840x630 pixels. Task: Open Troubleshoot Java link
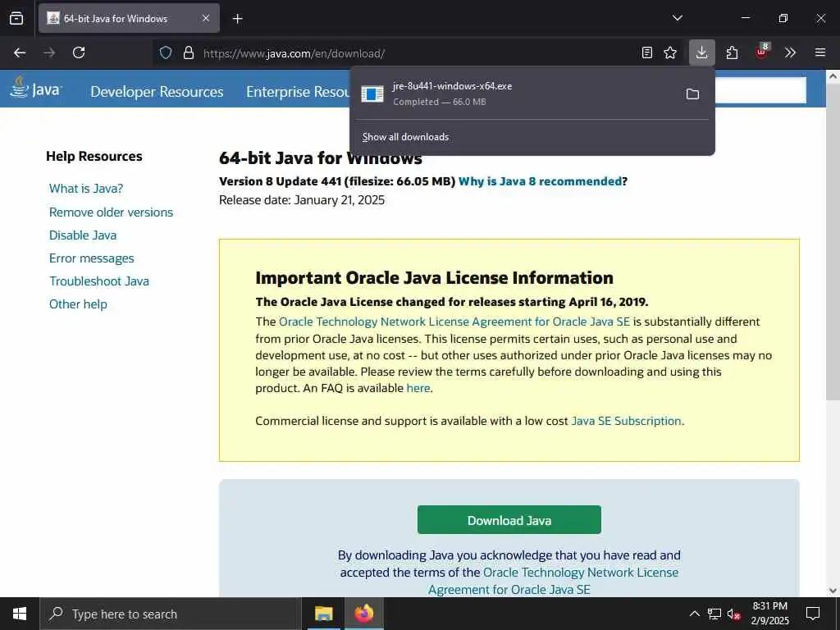[x=99, y=281]
